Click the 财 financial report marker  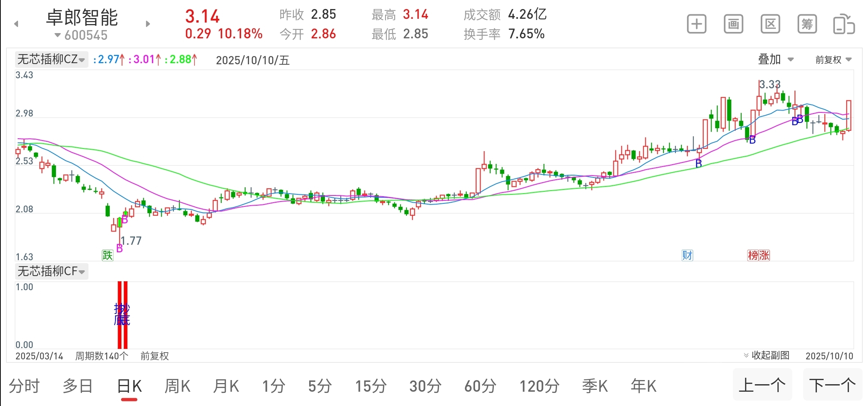coord(687,255)
